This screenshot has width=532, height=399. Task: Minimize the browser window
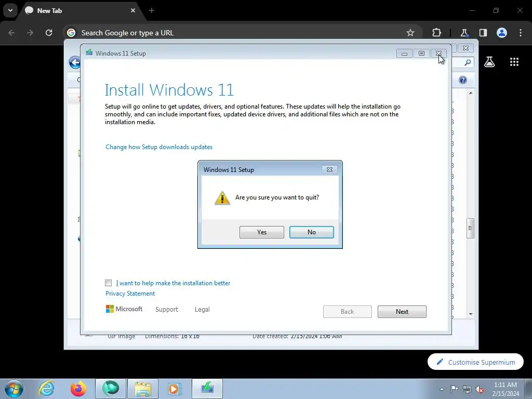(x=472, y=10)
